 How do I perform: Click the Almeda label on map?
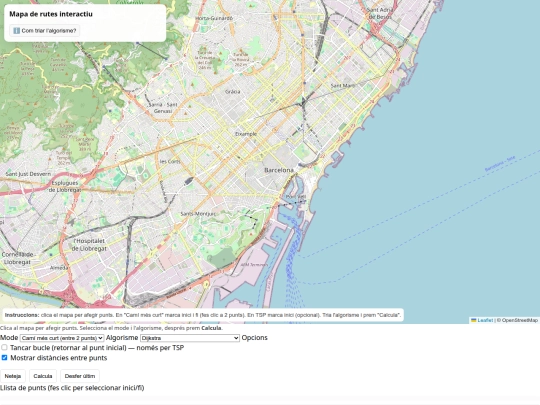click(x=59, y=268)
